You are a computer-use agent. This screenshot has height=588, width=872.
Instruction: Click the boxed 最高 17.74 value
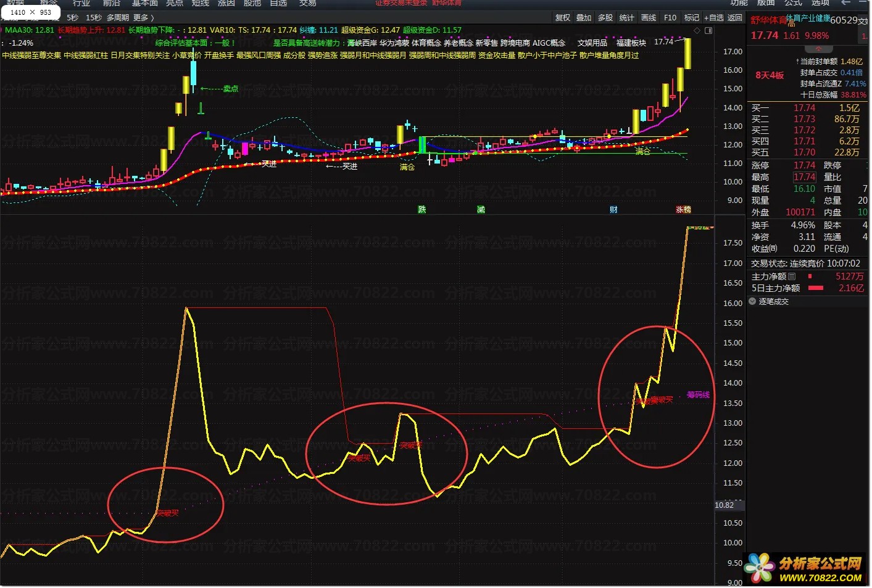tap(805, 177)
